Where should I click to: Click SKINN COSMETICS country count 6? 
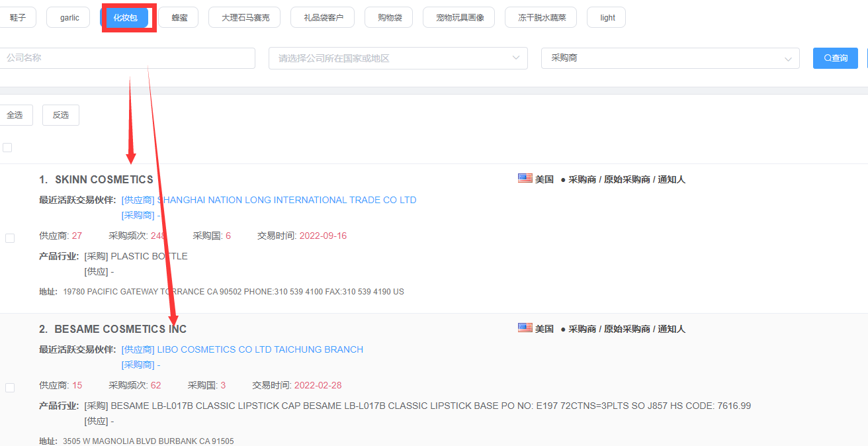point(228,236)
